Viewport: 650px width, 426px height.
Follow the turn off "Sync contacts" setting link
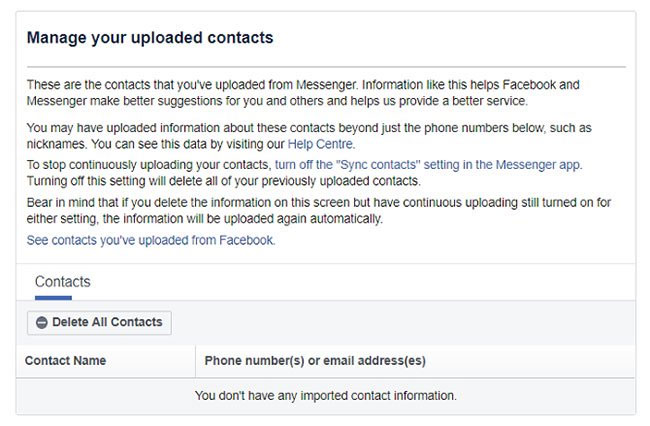pyautogui.click(x=427, y=164)
